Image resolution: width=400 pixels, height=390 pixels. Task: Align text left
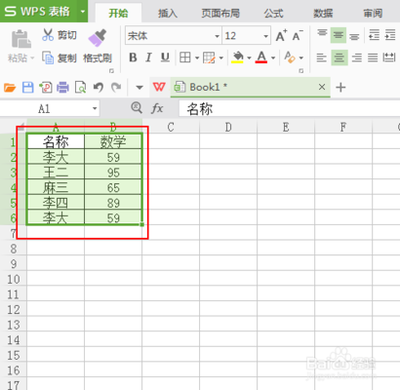tap(321, 58)
